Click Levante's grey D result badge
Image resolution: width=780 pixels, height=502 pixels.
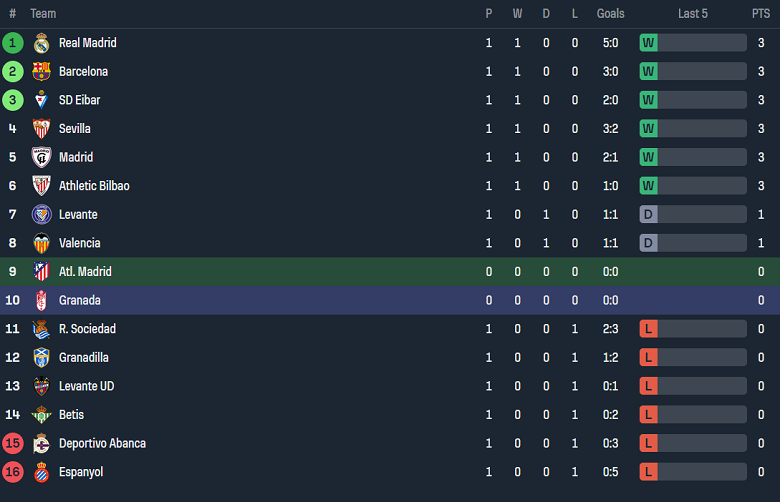click(x=648, y=214)
